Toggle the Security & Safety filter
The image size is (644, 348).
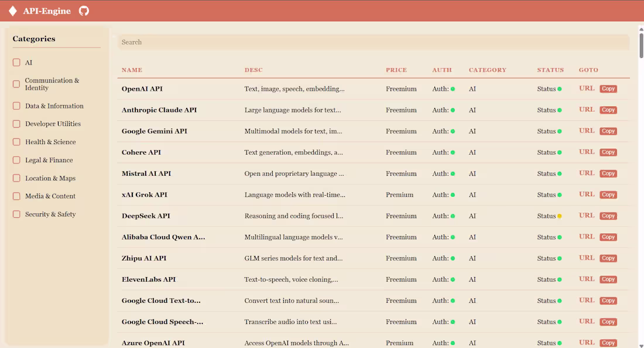(x=16, y=214)
